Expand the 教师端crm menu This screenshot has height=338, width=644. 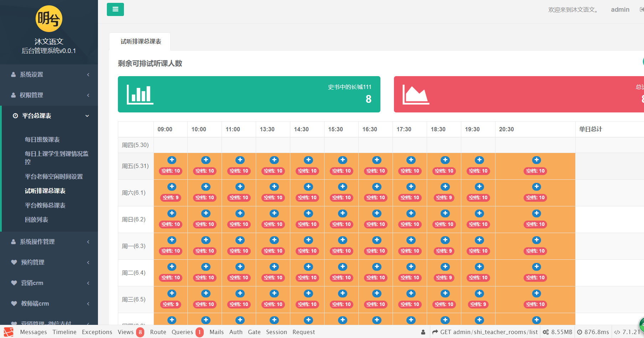point(49,303)
